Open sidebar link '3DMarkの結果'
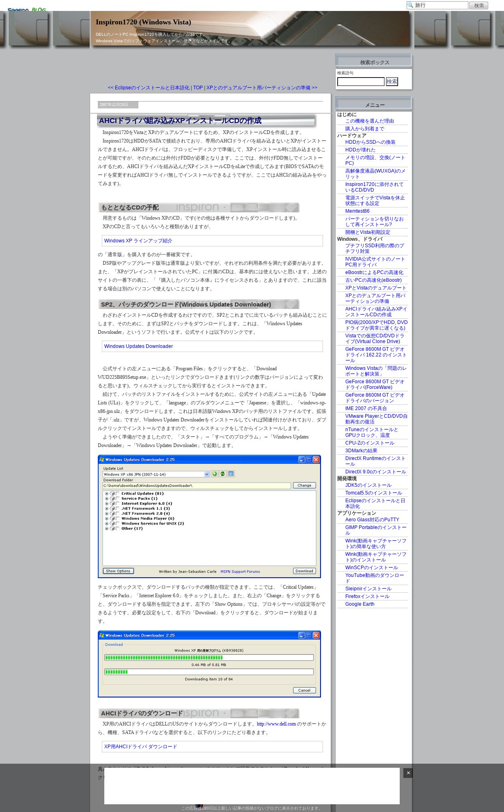504x812 pixels. tap(361, 451)
